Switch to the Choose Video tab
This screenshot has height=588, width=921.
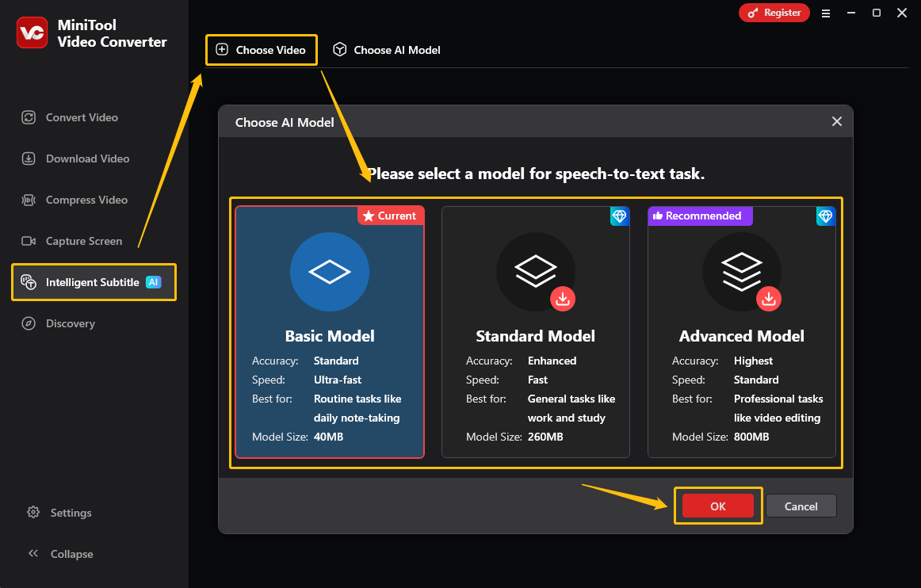pos(261,49)
